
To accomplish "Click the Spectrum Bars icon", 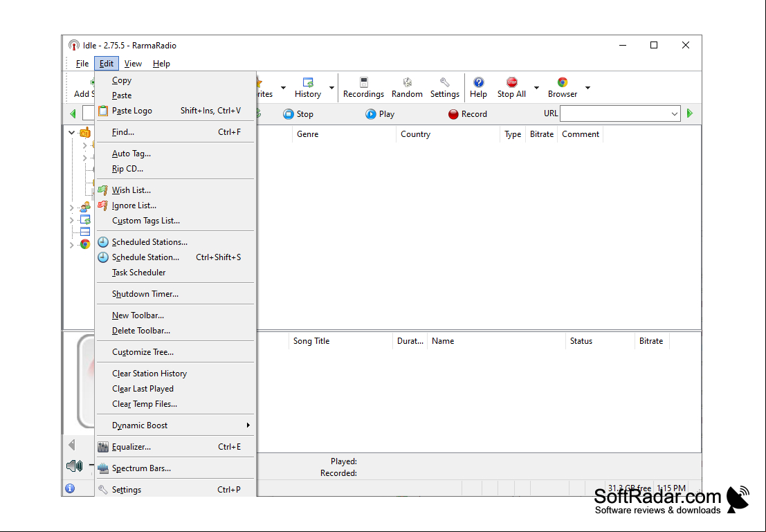I will pyautogui.click(x=102, y=468).
